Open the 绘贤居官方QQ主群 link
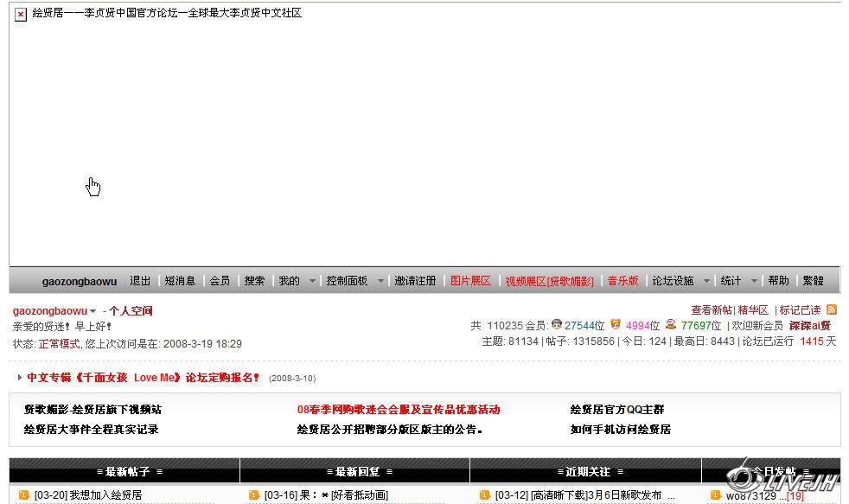849x504 pixels. click(x=617, y=410)
